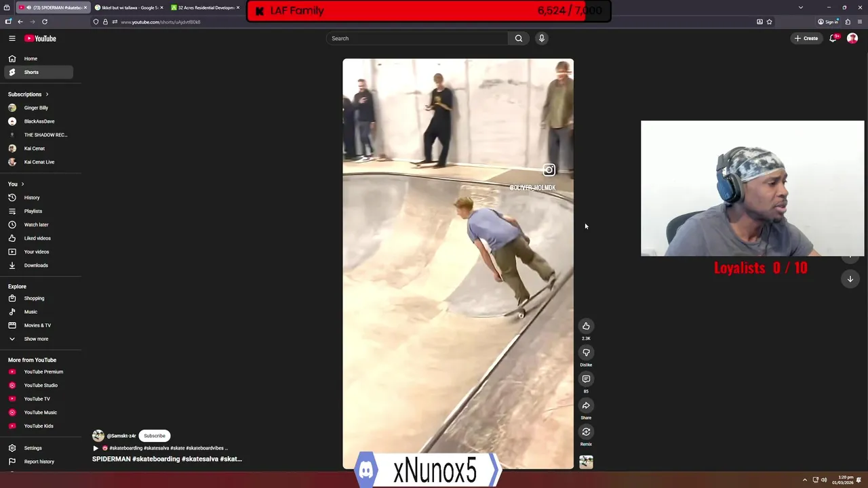Expand the You section chevron
Image resolution: width=868 pixels, height=488 pixels.
point(22,184)
